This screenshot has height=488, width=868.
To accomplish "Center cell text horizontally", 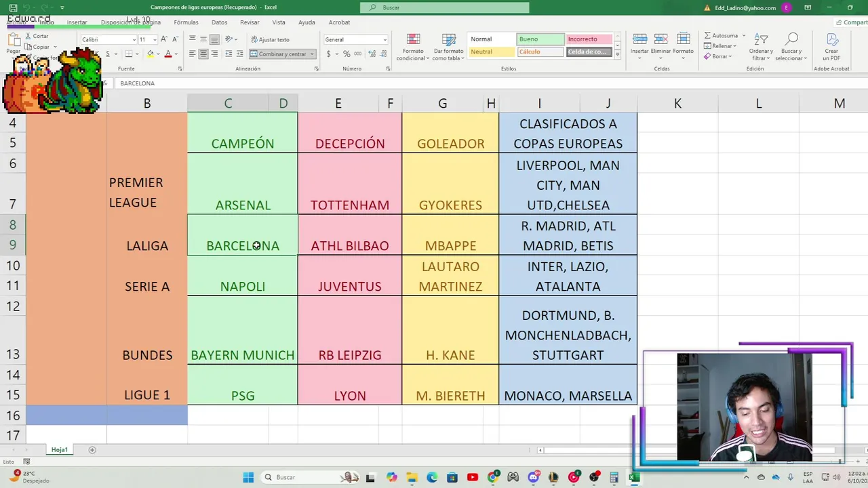I will coord(203,54).
